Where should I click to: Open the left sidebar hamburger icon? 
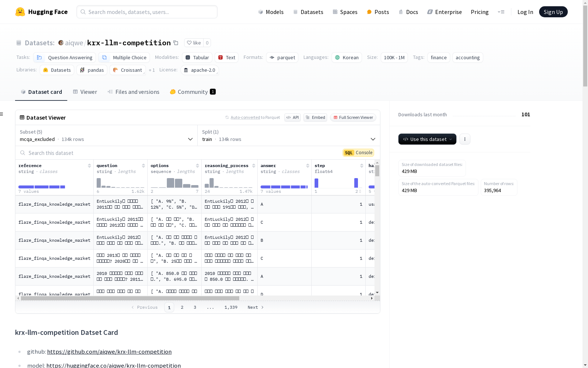point(2,114)
